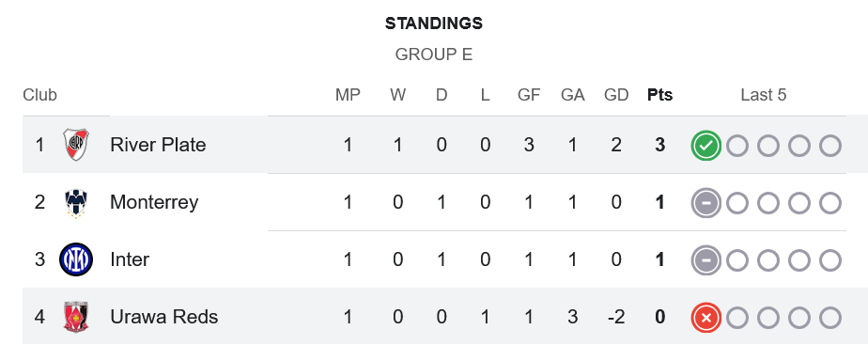Open the Monterrey team link

tap(154, 202)
